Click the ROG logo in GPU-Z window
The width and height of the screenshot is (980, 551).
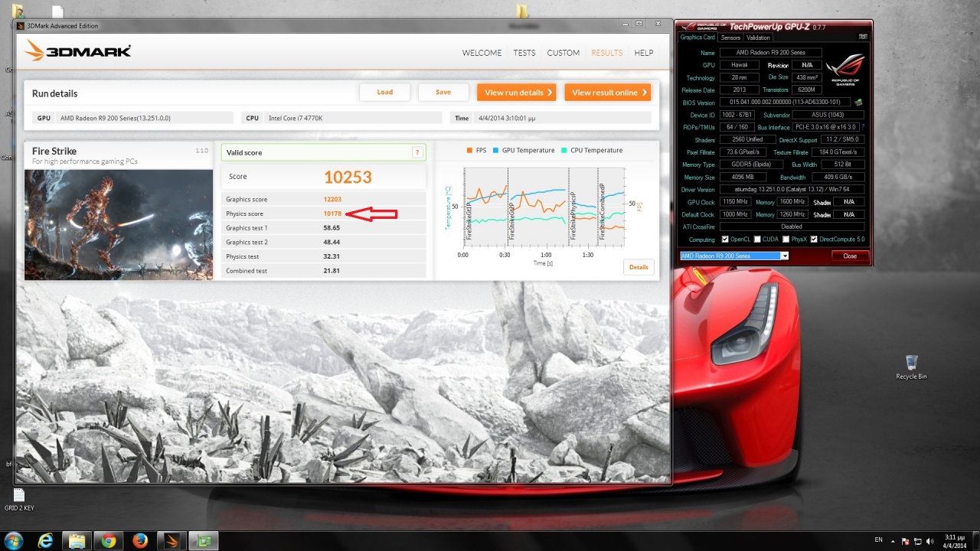(x=846, y=69)
